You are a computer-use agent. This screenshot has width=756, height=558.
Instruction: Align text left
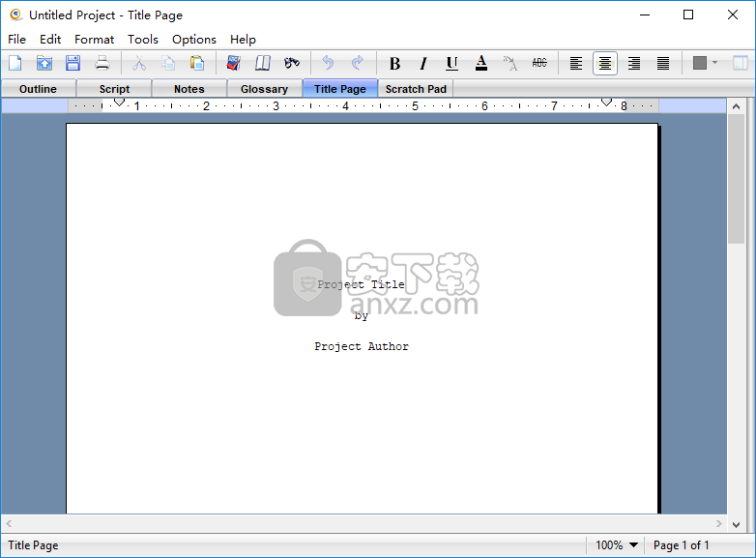coord(576,63)
